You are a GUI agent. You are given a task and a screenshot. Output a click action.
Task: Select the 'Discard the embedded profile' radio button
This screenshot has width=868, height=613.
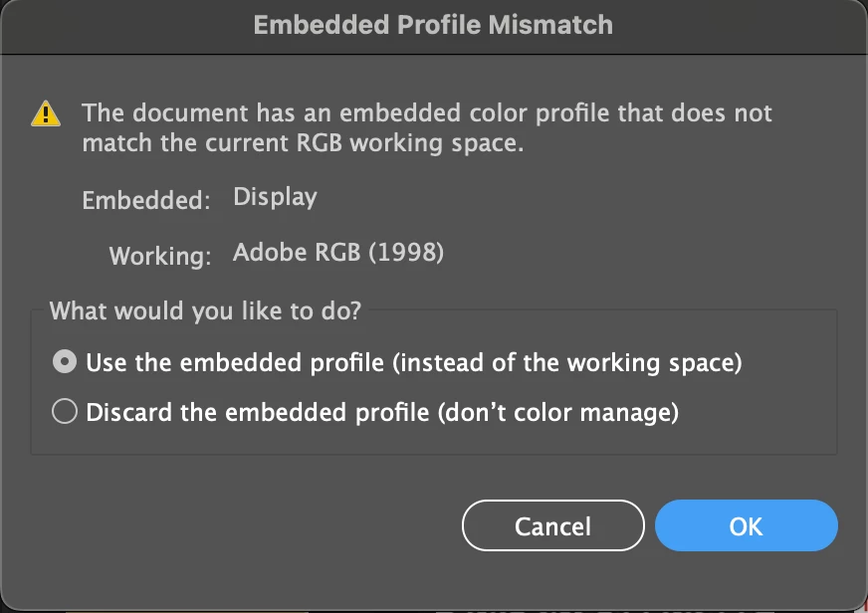click(x=65, y=411)
